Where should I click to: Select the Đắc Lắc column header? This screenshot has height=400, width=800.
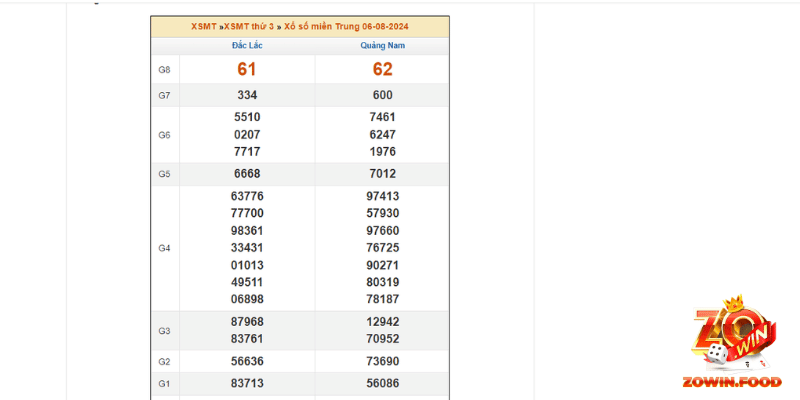click(247, 46)
